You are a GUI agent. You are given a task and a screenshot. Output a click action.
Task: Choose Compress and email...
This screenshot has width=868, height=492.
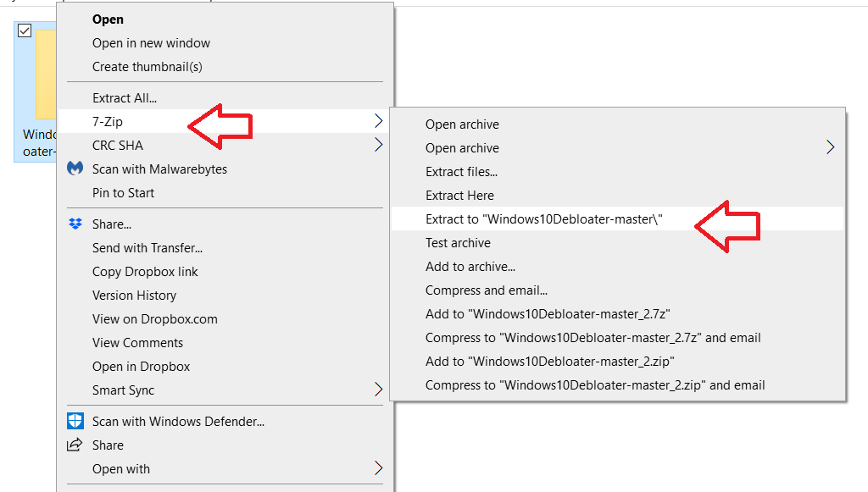487,290
